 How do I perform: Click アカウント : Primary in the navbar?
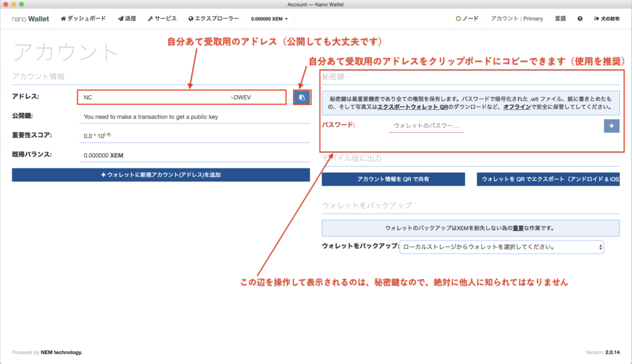[517, 19]
